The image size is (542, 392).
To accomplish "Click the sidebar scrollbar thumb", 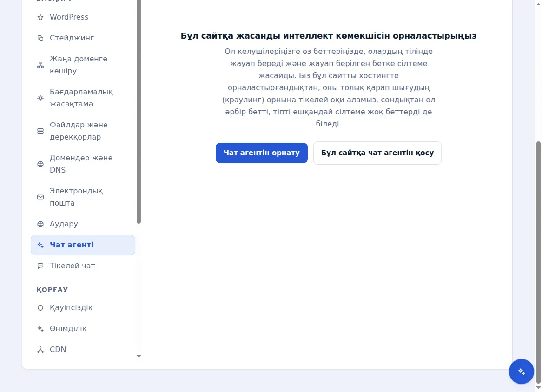I will [x=139, y=111].
